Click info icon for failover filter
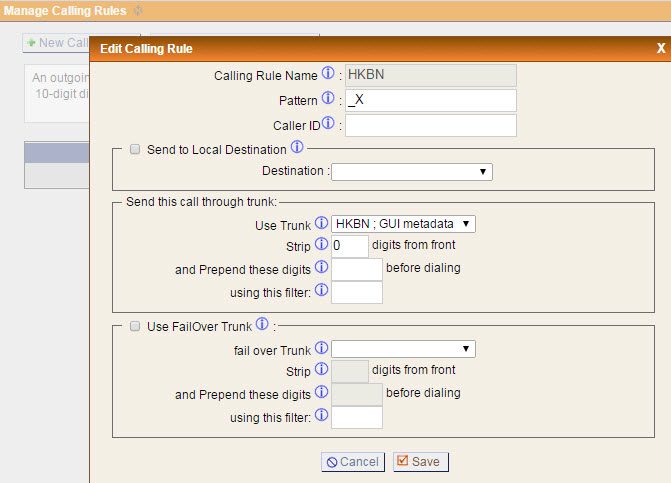 click(321, 415)
